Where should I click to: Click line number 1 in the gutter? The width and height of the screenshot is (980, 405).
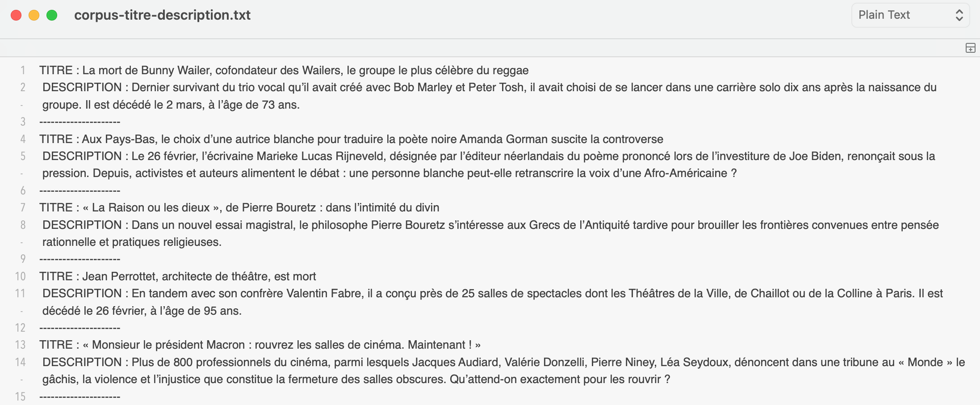[22, 70]
